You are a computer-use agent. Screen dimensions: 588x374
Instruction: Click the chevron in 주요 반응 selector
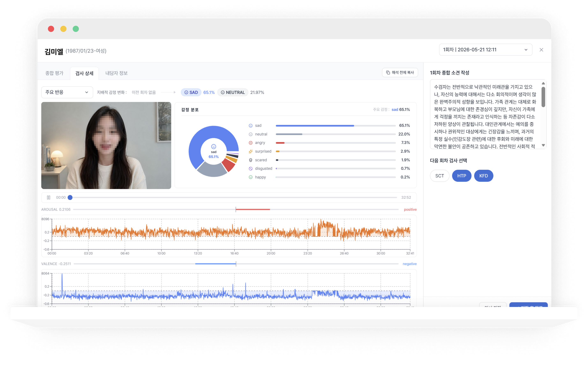coord(87,92)
